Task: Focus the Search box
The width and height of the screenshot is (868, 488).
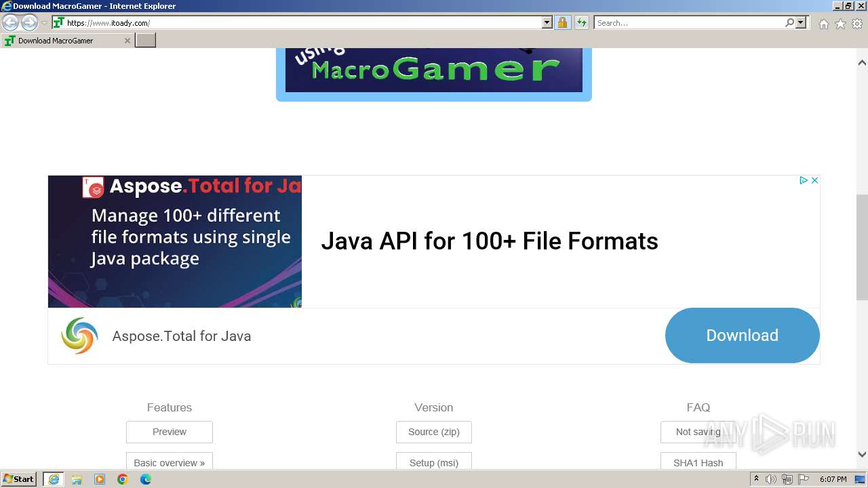Action: tap(690, 23)
